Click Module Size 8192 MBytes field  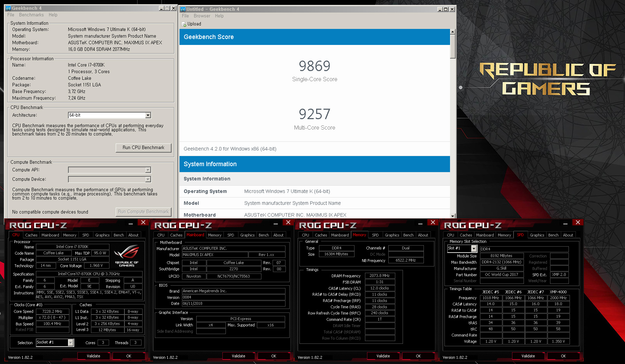coord(502,256)
